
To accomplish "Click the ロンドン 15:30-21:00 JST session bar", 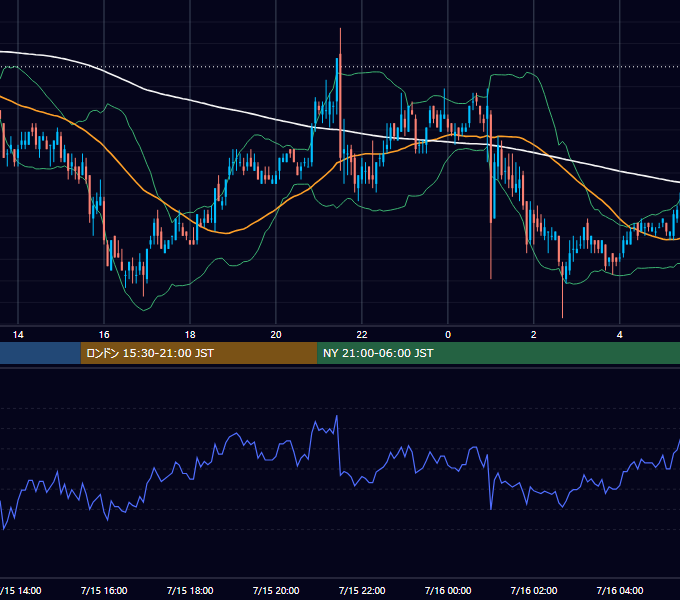I will tap(199, 353).
